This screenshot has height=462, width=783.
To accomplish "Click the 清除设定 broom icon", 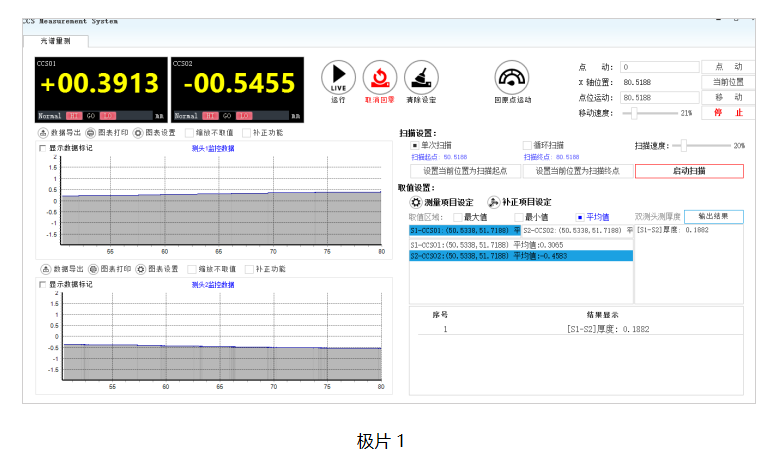I will (421, 77).
